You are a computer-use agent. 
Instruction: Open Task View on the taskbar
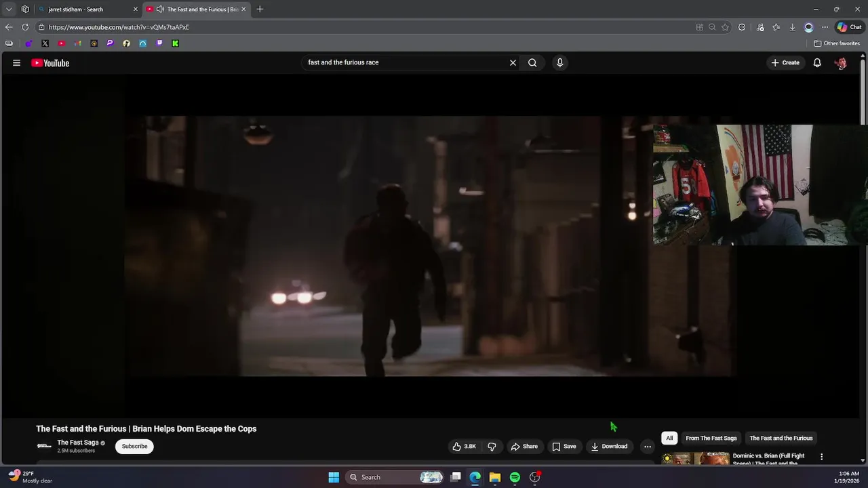click(x=456, y=477)
